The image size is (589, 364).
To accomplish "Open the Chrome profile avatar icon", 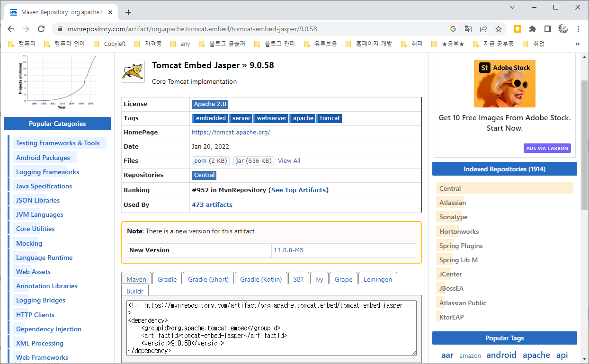I will 563,29.
